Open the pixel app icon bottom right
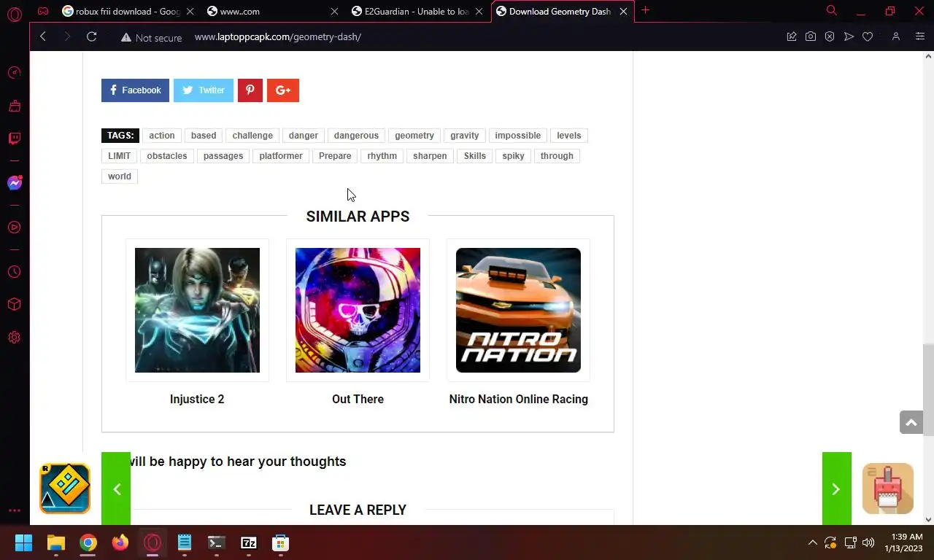This screenshot has height=560, width=934. pyautogui.click(x=888, y=489)
